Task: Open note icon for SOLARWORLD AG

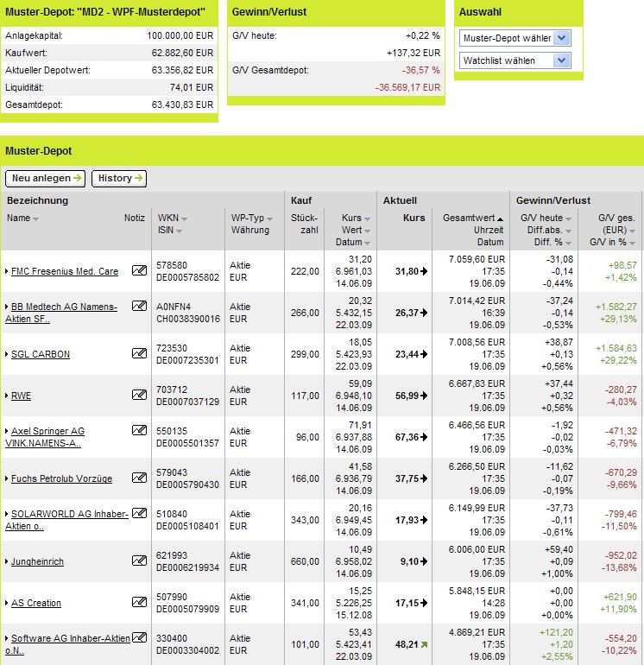Action: 139,513
